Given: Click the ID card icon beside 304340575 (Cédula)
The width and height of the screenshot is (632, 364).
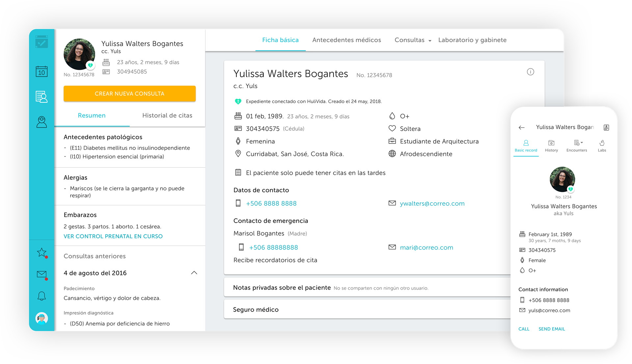Looking at the screenshot, I should [238, 128].
